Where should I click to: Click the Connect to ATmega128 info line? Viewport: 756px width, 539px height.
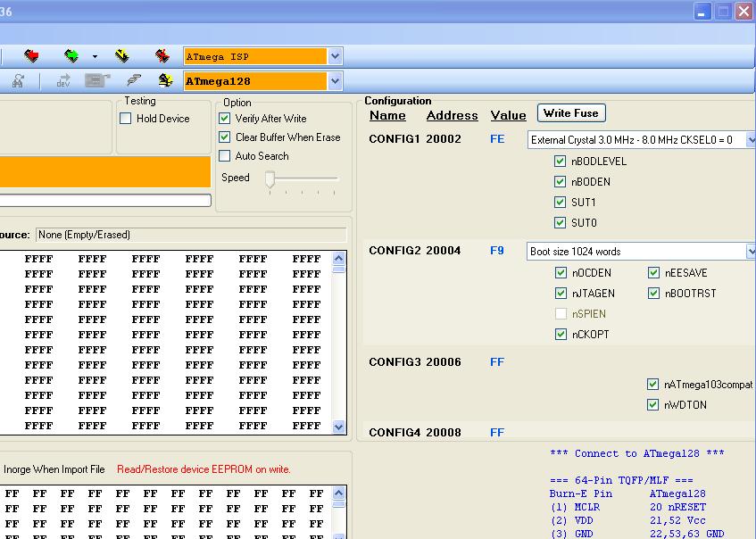click(637, 453)
